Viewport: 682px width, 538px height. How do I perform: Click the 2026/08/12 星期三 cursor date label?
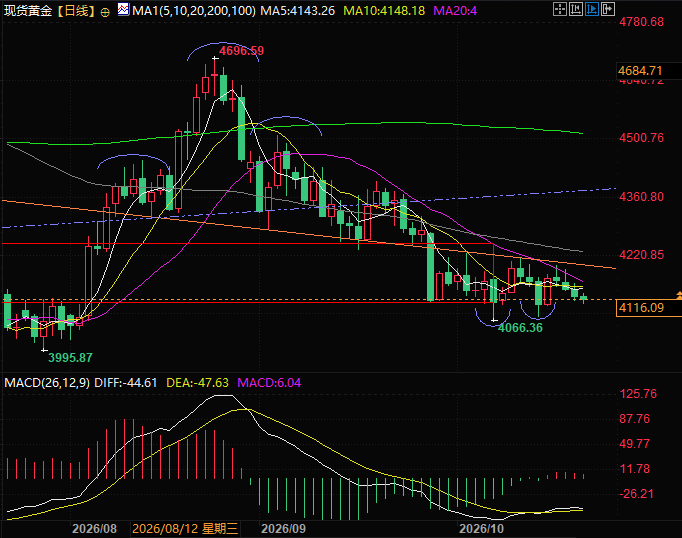[x=185, y=529]
